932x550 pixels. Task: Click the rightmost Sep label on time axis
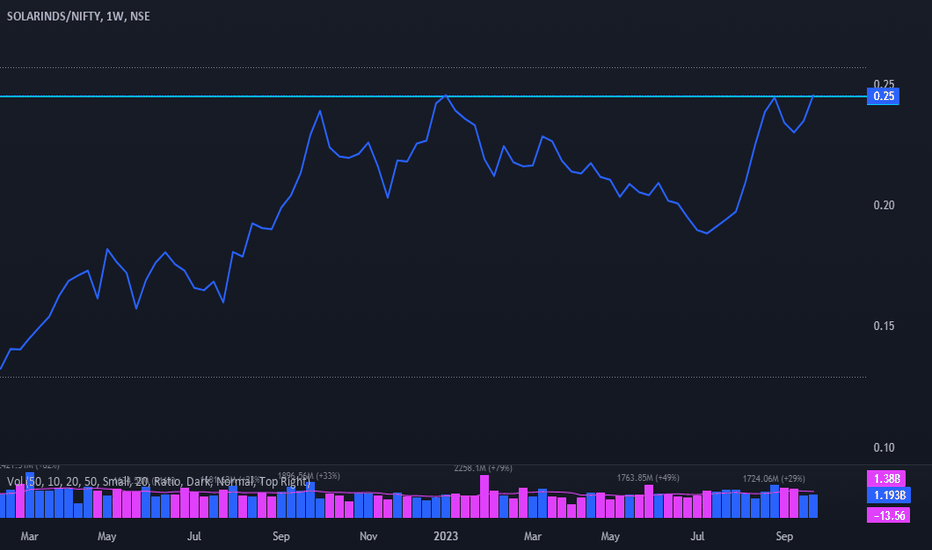[x=784, y=536]
